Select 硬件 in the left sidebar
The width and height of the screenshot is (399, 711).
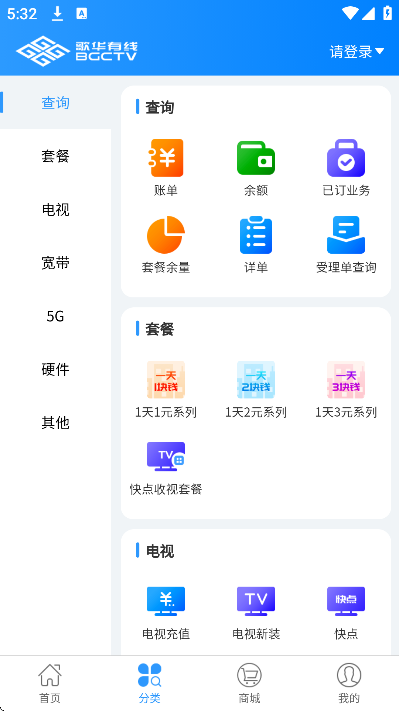pos(55,370)
